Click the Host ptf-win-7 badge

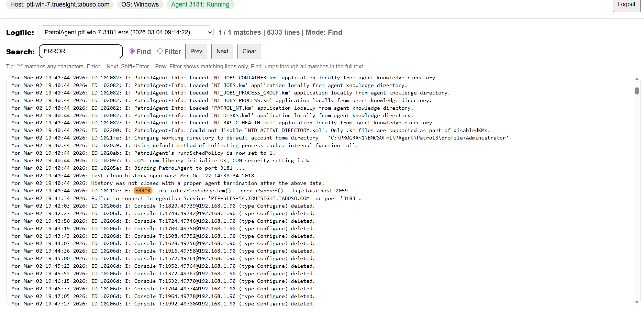[60, 4]
